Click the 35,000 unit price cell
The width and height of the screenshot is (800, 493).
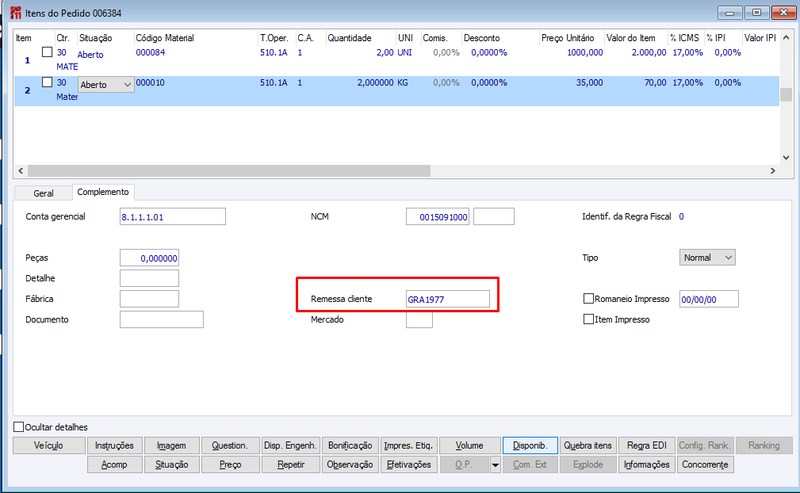click(589, 82)
